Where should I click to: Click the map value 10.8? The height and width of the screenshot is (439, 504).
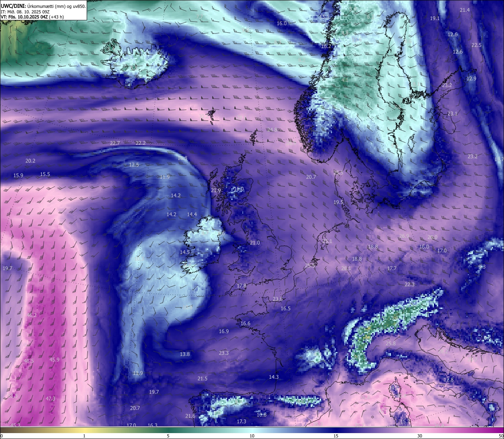coord(261,415)
